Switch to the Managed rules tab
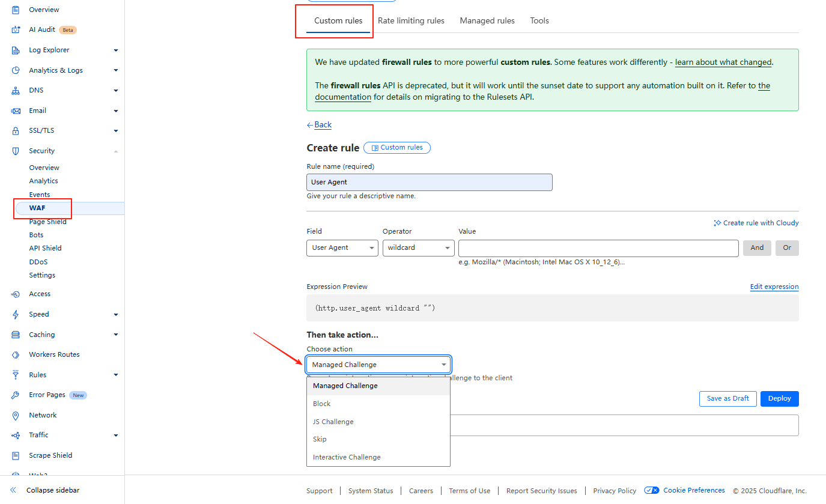This screenshot has width=826, height=504. [487, 20]
